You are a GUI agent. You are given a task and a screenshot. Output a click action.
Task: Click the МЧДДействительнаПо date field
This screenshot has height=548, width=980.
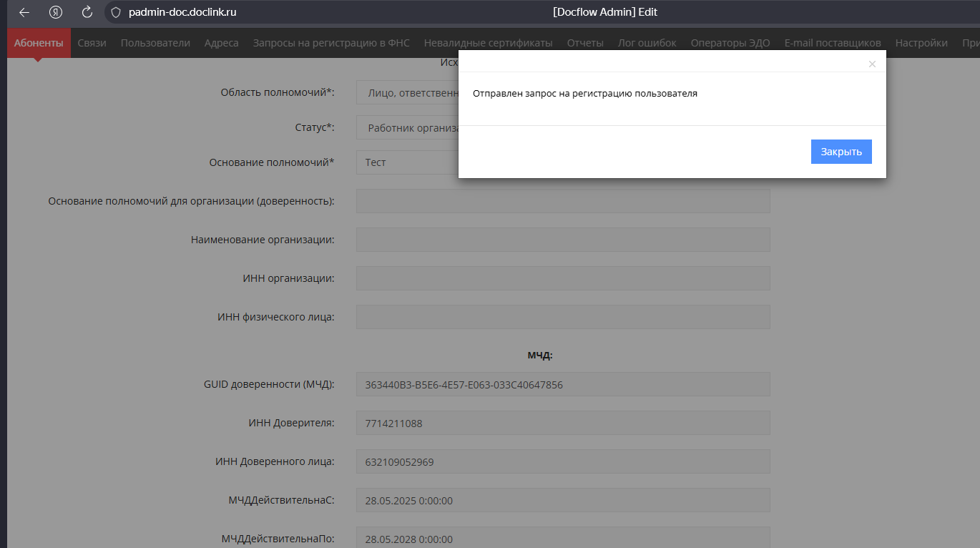563,538
